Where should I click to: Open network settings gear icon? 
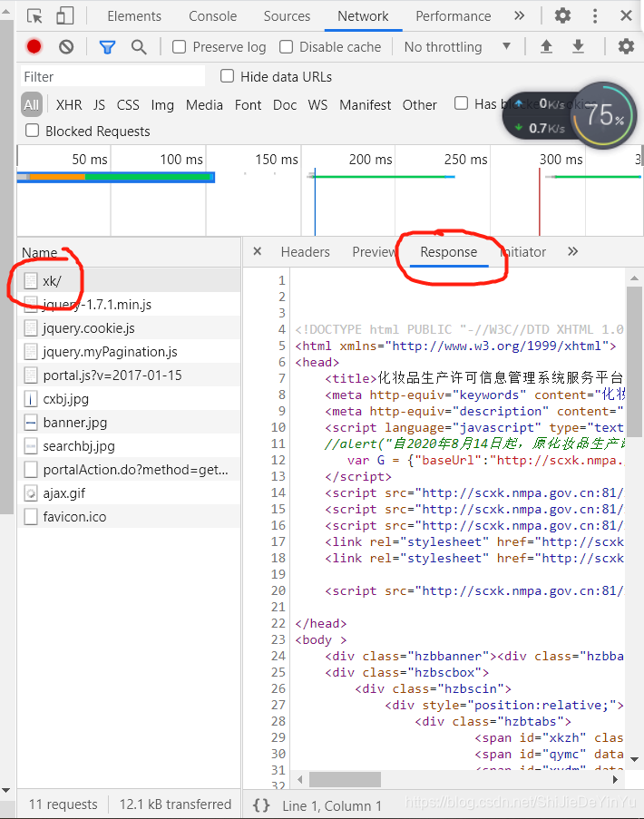[626, 47]
